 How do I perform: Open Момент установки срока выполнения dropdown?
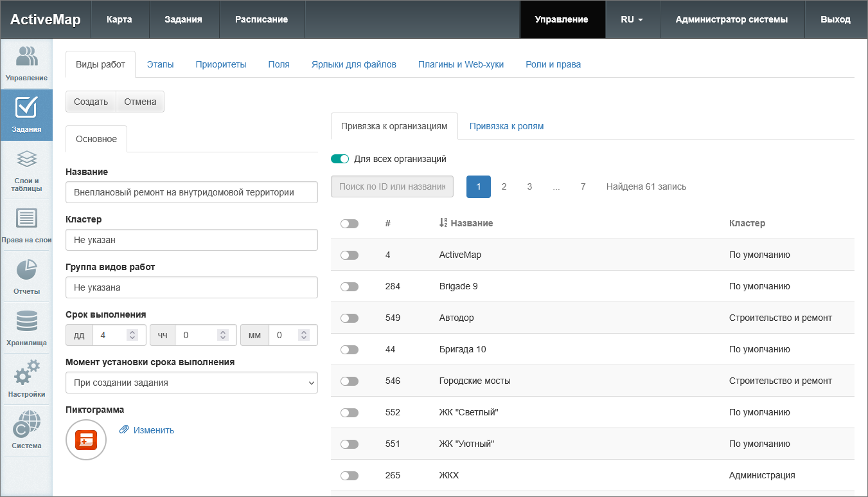pyautogui.click(x=191, y=383)
